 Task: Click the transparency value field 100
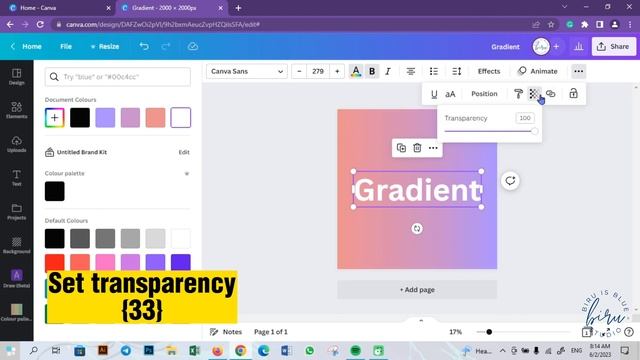point(525,118)
